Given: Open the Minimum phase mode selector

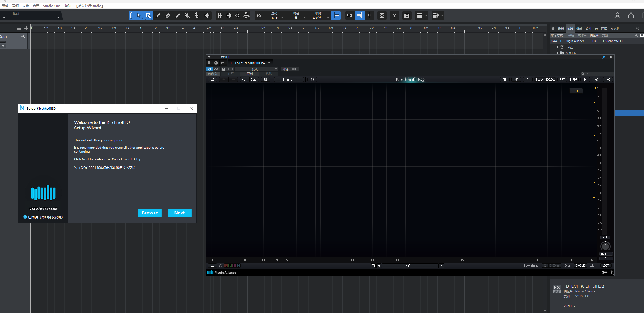Looking at the screenshot, I should click(289, 80).
